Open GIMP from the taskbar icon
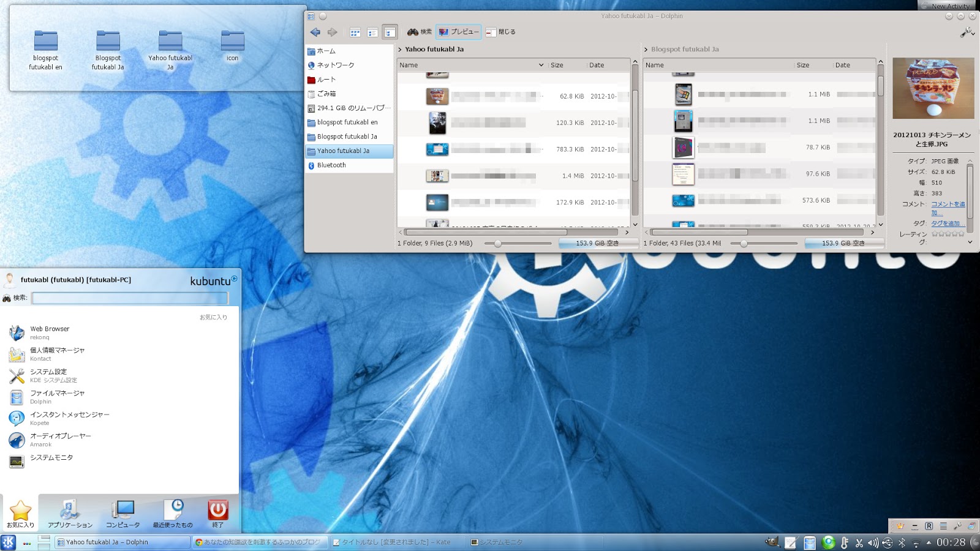 [x=772, y=541]
